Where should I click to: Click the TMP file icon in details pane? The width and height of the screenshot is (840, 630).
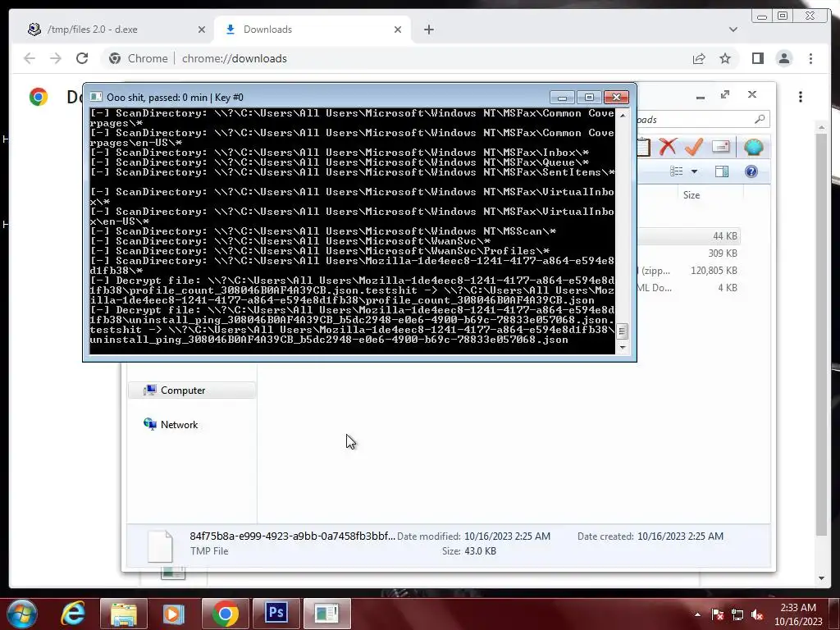click(160, 546)
